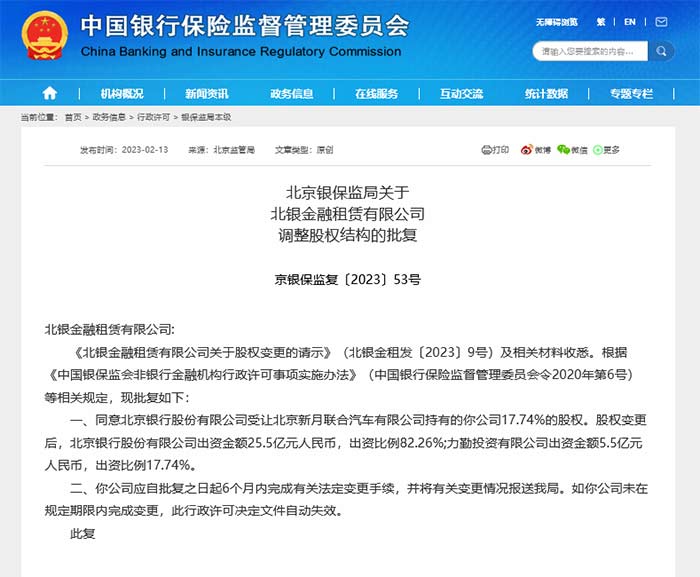Click the search input field

(x=590, y=51)
